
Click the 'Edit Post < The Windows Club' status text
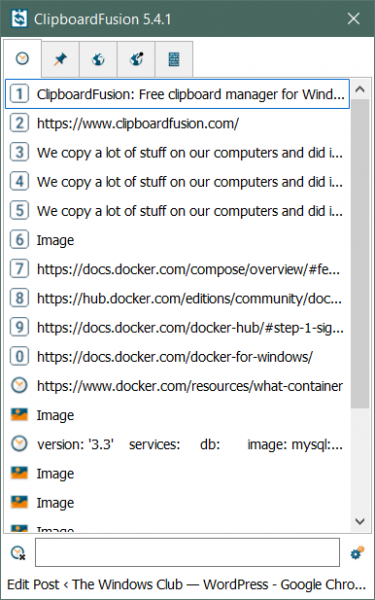click(x=187, y=584)
